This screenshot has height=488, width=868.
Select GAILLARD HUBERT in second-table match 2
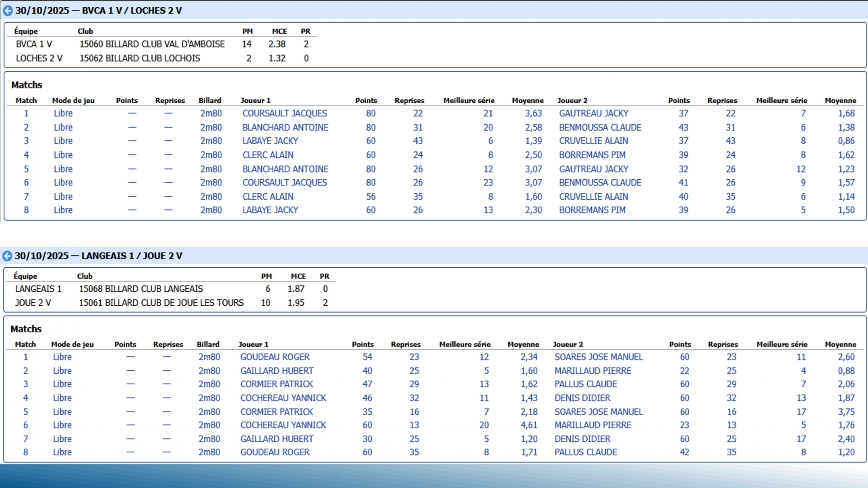click(277, 371)
